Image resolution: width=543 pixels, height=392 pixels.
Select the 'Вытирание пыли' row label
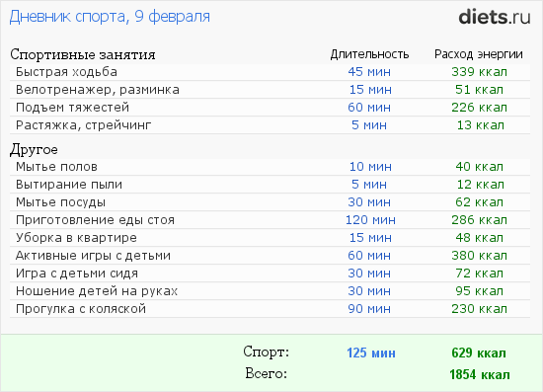click(69, 185)
